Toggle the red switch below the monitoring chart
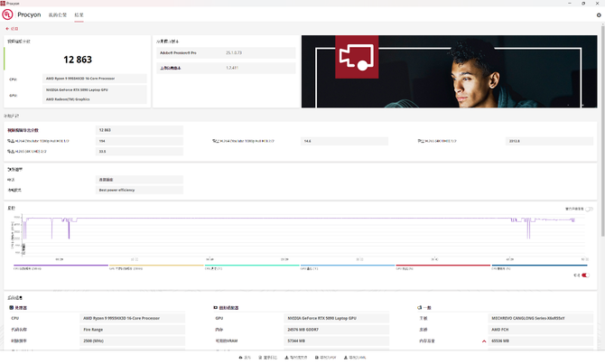 click(x=585, y=275)
